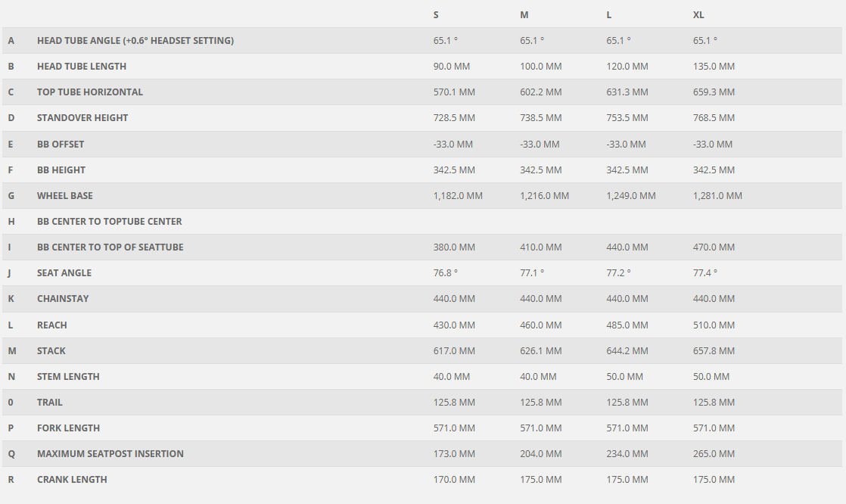
Task: Select the Head Tube Angle row label
Action: click(135, 41)
